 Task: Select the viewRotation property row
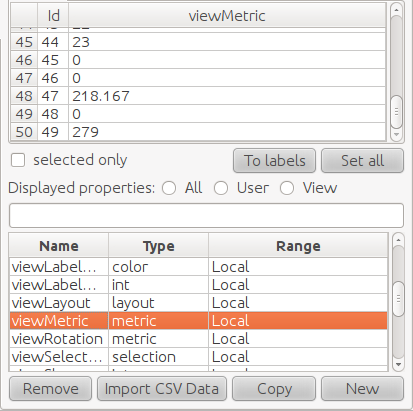click(x=199, y=339)
